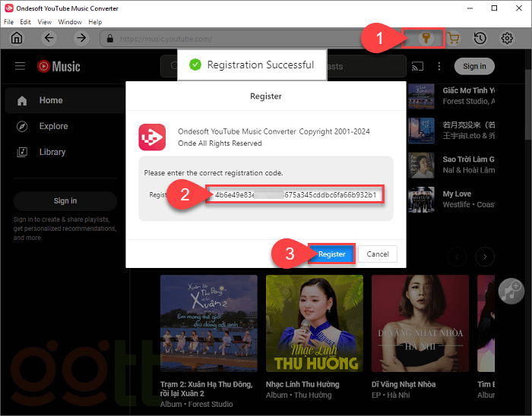Click the key registration icon in toolbar

point(427,39)
